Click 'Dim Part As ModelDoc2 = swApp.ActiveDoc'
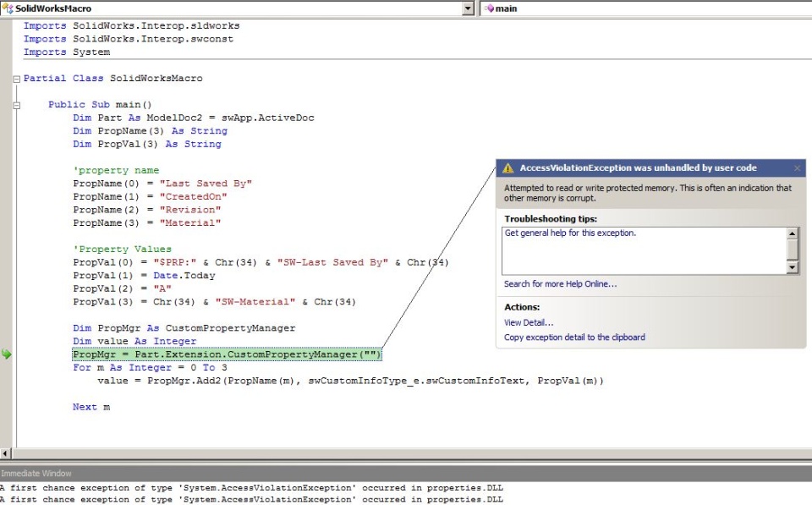This screenshot has width=812, height=505. (x=194, y=118)
